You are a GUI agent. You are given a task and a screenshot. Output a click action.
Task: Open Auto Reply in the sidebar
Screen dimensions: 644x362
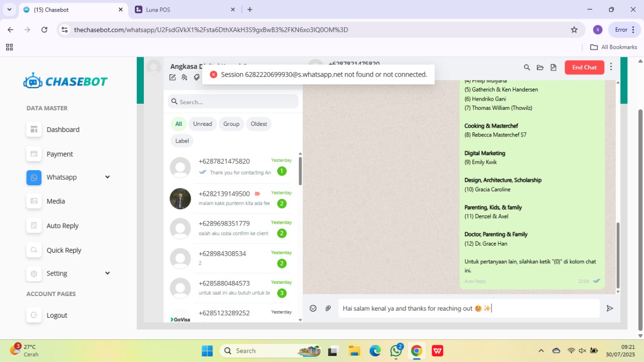pyautogui.click(x=62, y=226)
